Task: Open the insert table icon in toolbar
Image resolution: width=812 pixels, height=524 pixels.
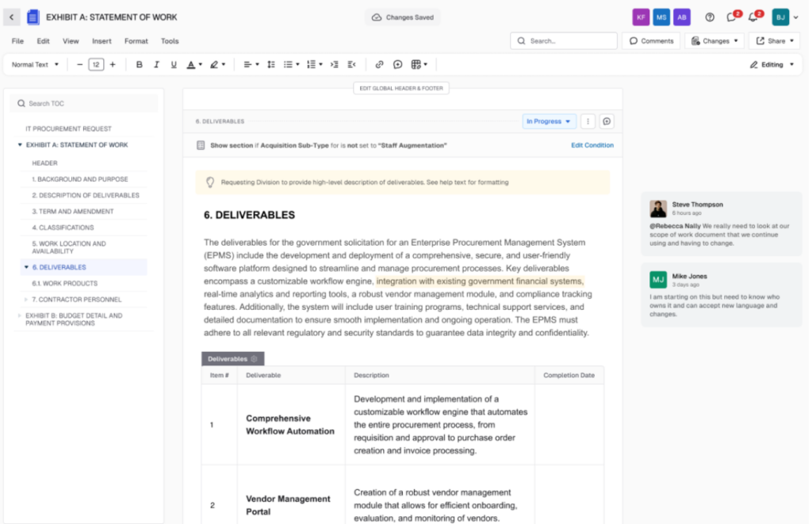Action: pyautogui.click(x=416, y=64)
